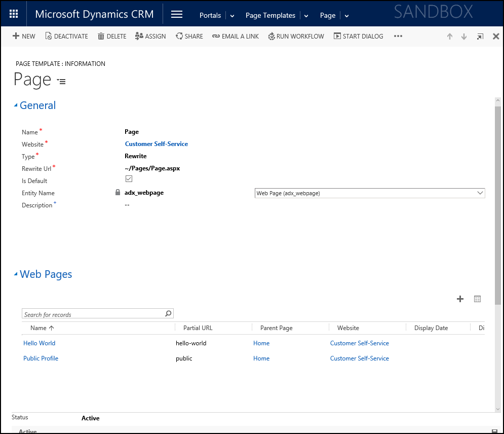Open the Page record chevron dropdown
Viewport: 504px width, 434px height.
[346, 16]
